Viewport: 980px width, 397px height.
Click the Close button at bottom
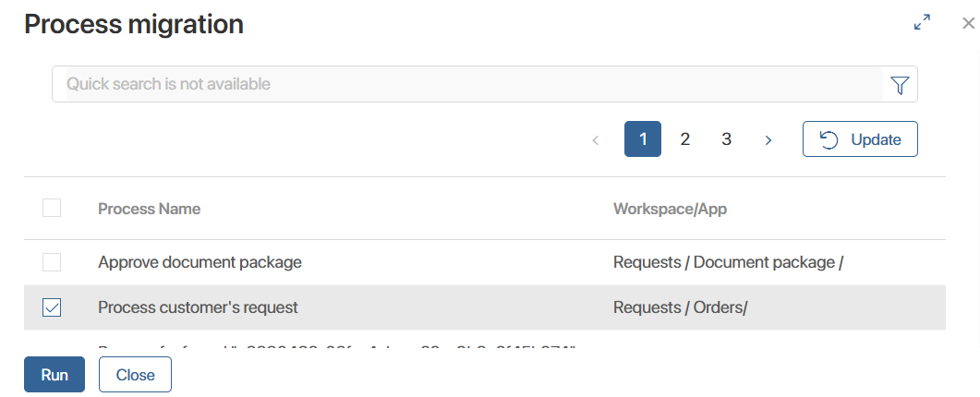tap(135, 375)
